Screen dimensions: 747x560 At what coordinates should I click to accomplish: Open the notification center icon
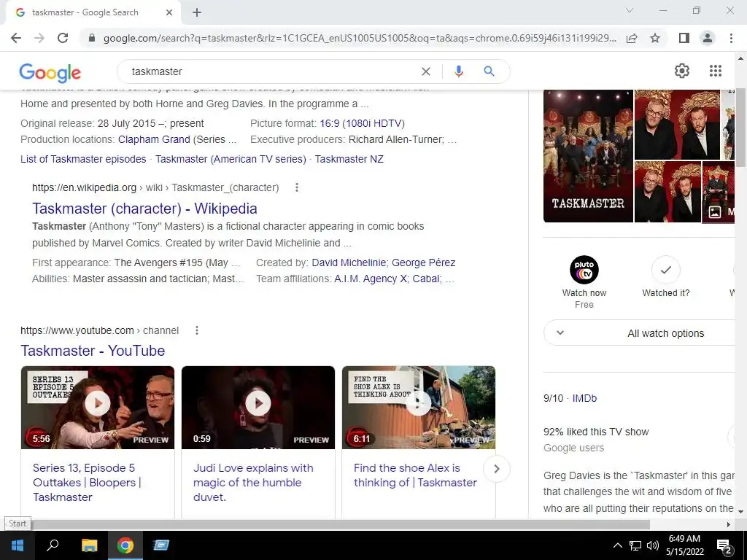pyautogui.click(x=724, y=545)
